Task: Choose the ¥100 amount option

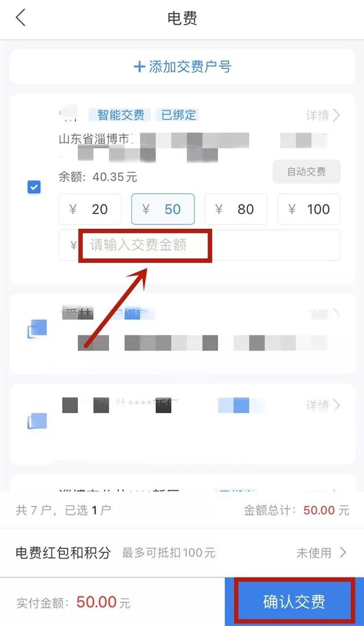Action: pyautogui.click(x=309, y=209)
